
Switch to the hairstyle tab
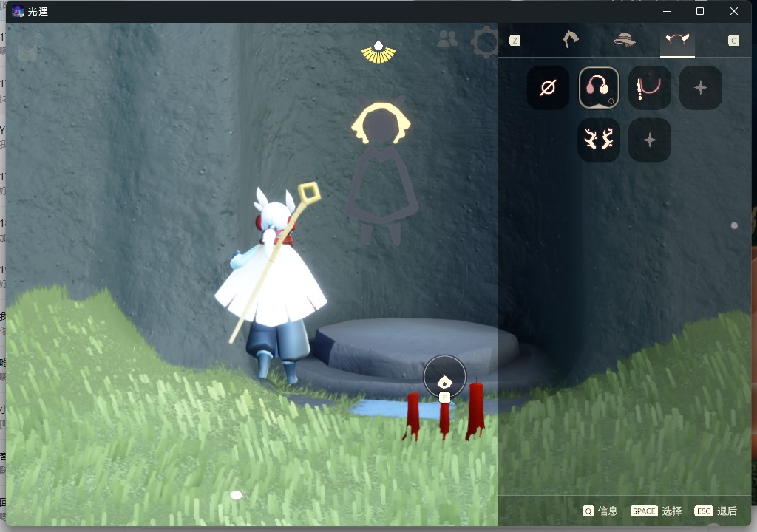[571, 39]
